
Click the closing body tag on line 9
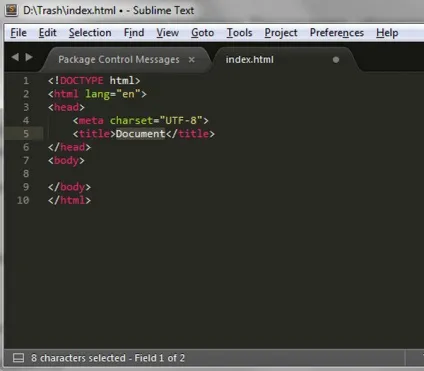click(69, 187)
